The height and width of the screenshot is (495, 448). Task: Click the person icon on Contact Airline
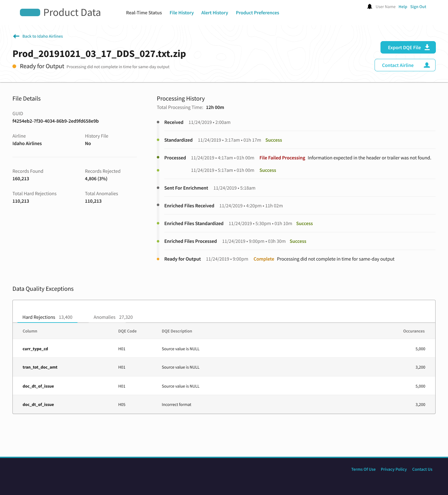point(427,65)
